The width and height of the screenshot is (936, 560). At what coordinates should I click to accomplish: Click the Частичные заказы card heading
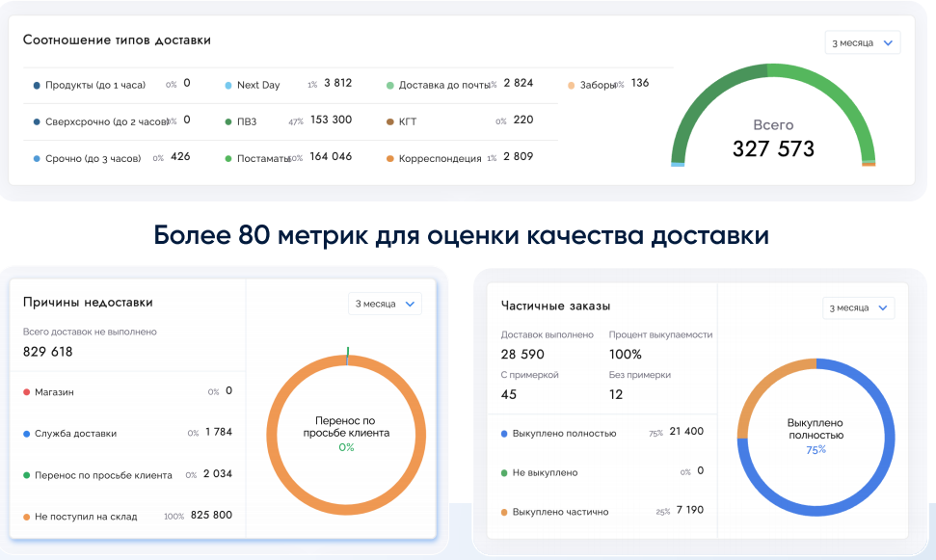[555, 307]
